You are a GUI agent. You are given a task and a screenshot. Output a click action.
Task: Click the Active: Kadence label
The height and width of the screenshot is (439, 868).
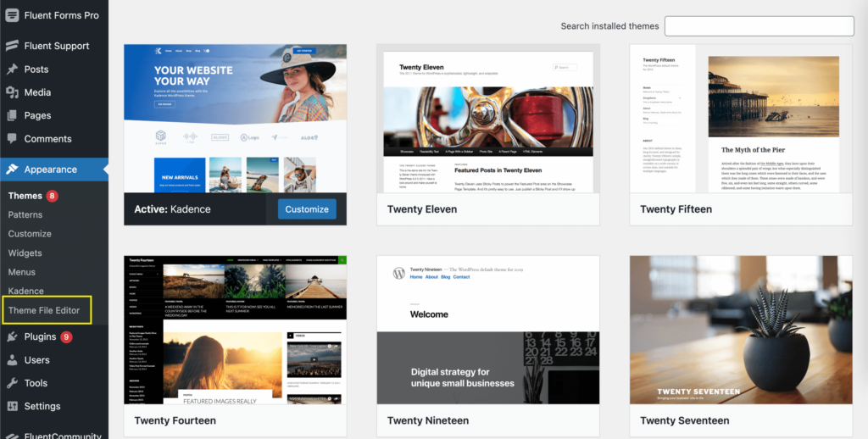172,209
